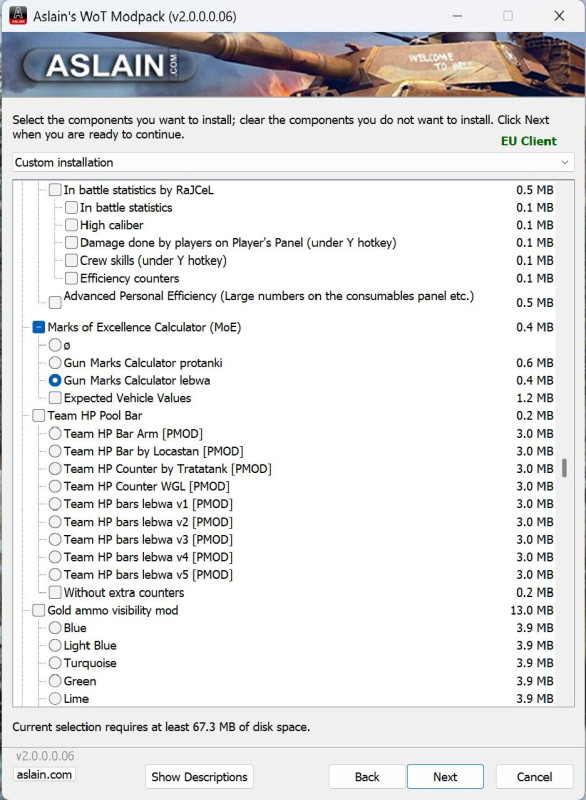
Task: Click the components list scrollbar thumb
Action: (564, 468)
